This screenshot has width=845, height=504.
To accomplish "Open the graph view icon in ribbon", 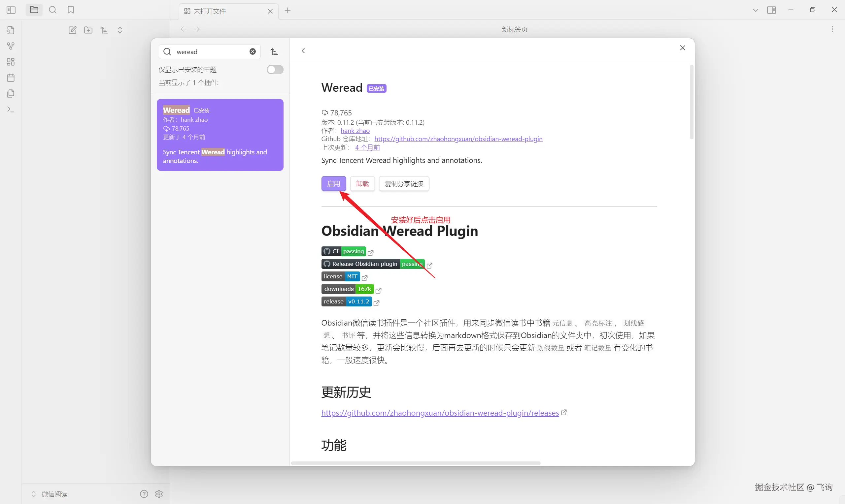I will [x=11, y=46].
